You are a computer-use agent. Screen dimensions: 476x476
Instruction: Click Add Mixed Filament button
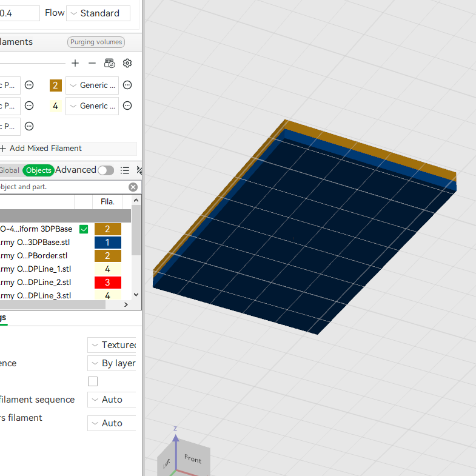coord(69,149)
